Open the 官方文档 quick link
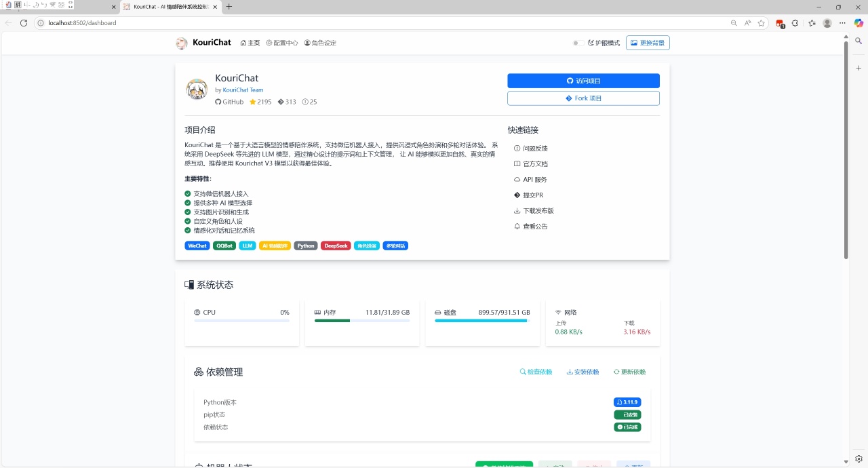 (531, 164)
